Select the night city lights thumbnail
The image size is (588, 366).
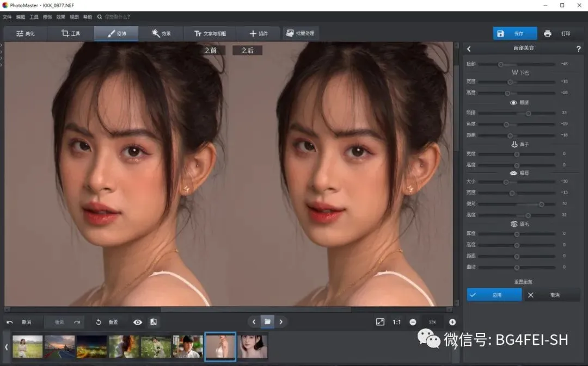pyautogui.click(x=92, y=346)
